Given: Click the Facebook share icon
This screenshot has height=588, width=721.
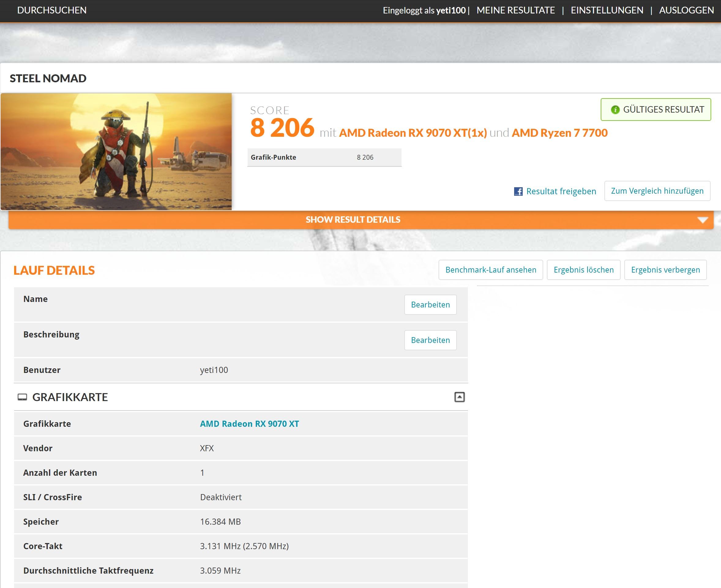Looking at the screenshot, I should click(x=518, y=192).
